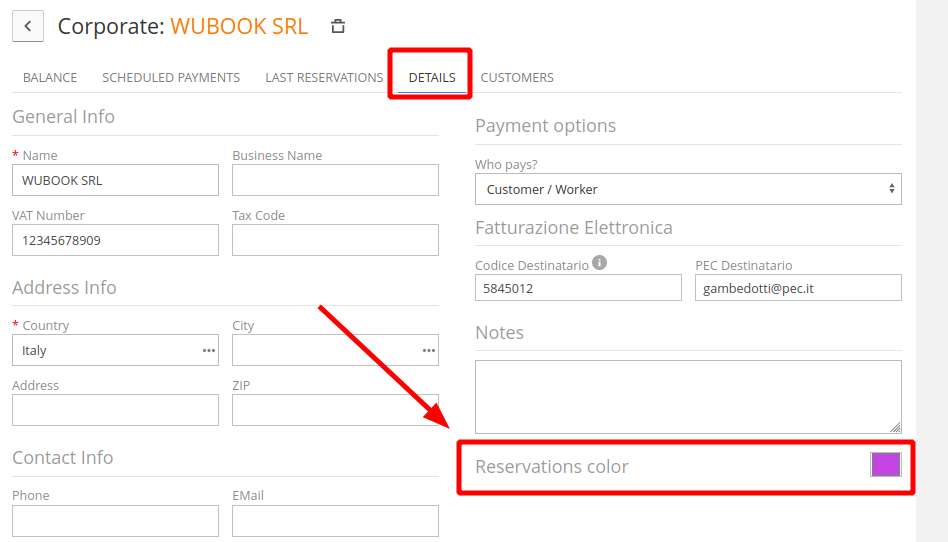The width and height of the screenshot is (948, 542).
Task: Open the Scheduled Payments tab
Action: (171, 77)
